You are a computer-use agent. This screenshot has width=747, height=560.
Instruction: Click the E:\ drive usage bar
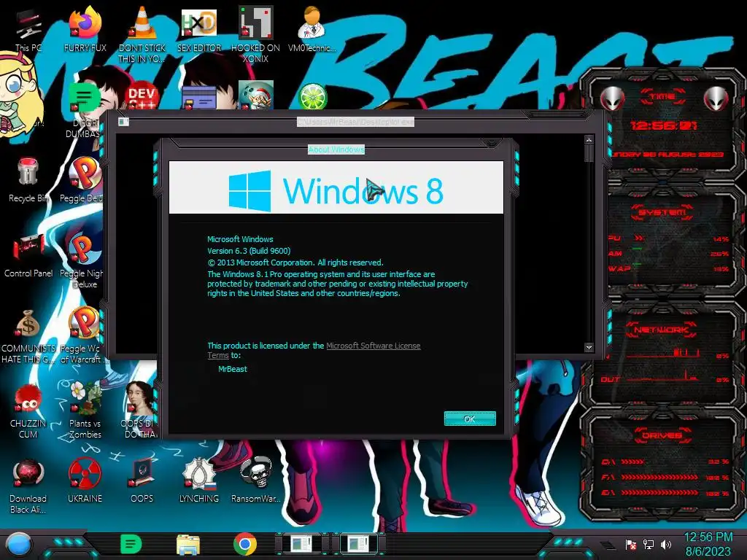(x=659, y=493)
